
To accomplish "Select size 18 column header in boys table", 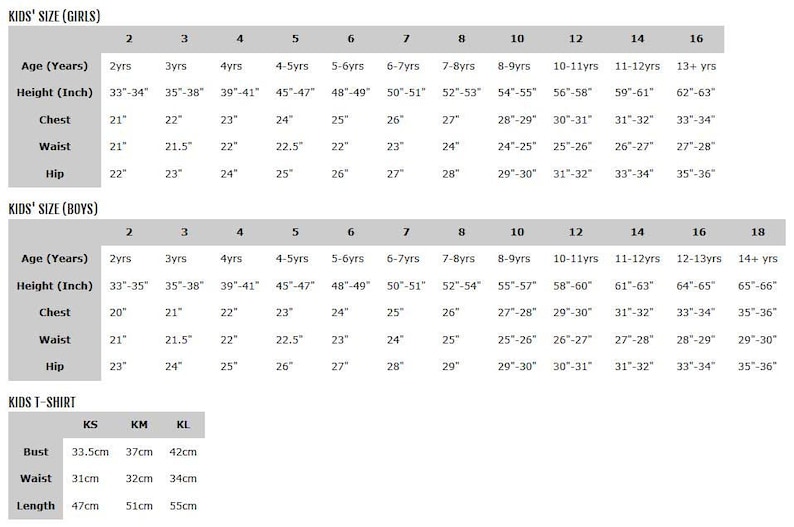I will pos(758,232).
